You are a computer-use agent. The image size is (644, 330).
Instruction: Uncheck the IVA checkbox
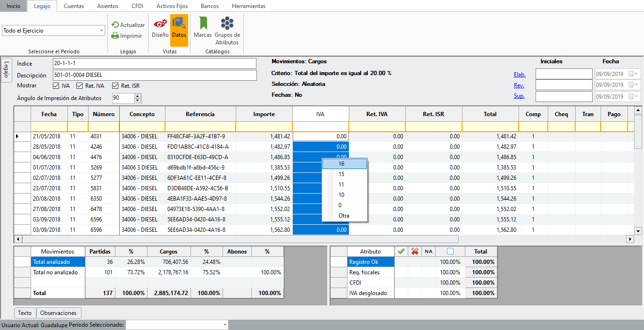coord(56,86)
